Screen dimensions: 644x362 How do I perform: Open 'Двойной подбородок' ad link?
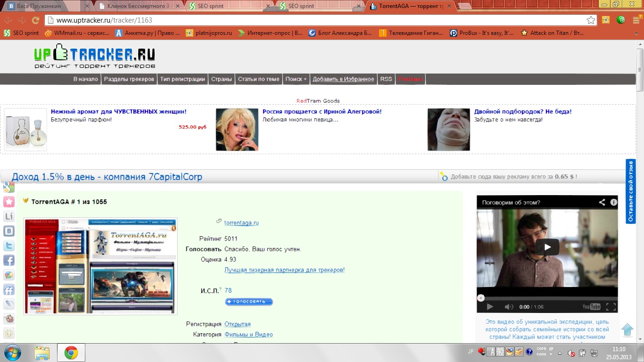[x=523, y=112]
